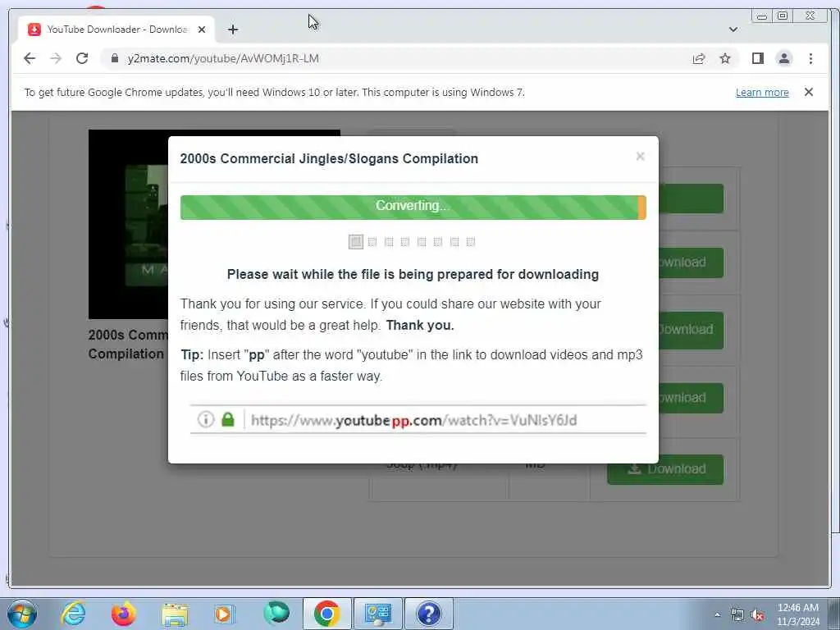Share this page icon in address bar
Viewport: 840px width, 630px height.
699,58
